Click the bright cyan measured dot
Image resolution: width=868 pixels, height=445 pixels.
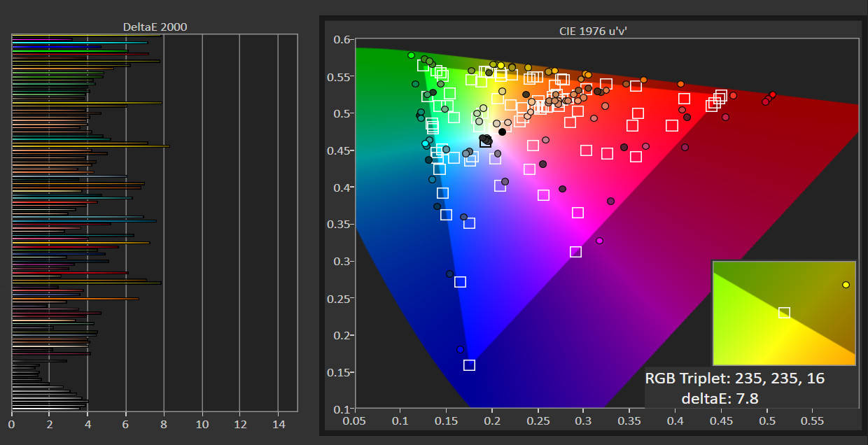click(x=425, y=143)
